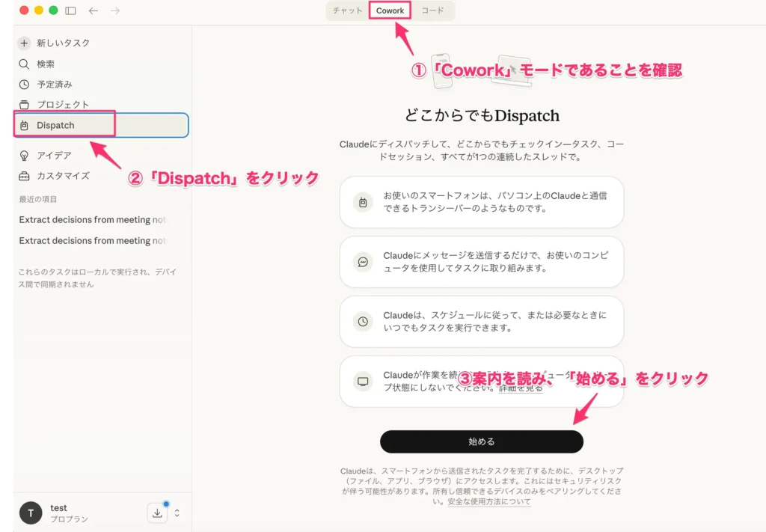Toggle the sidebar with the top-left panel icon
The height and width of the screenshot is (532, 766).
tap(69, 11)
